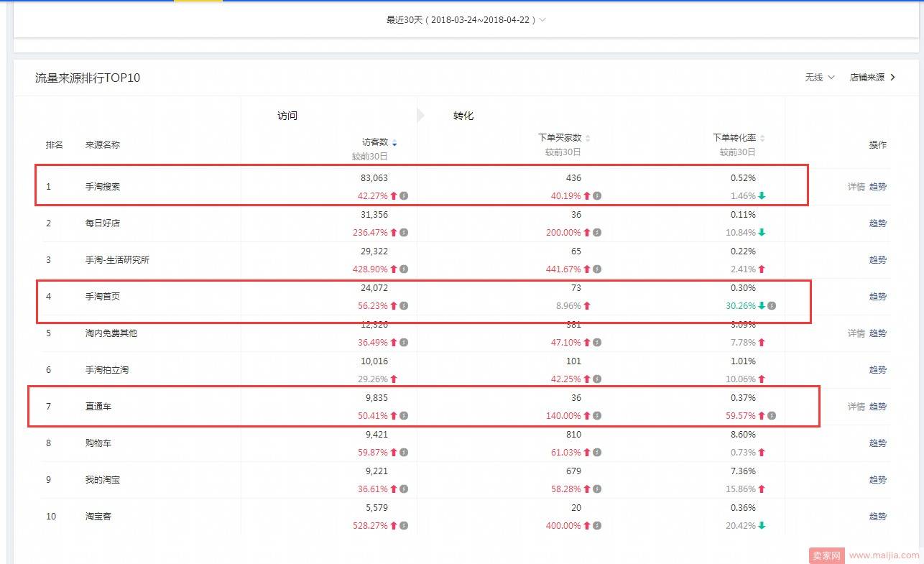
Task: Click the 31,356 visitor count
Action: coord(374,215)
